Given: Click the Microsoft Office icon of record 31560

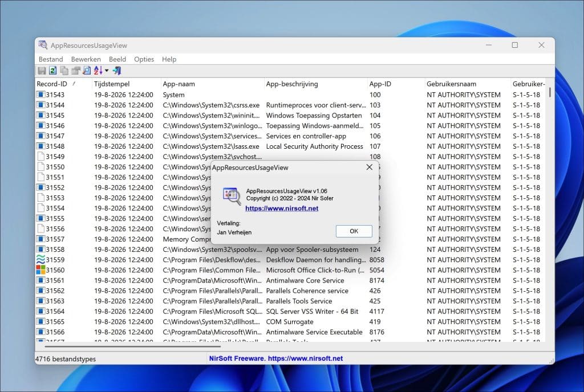Looking at the screenshot, I should click(x=40, y=270).
